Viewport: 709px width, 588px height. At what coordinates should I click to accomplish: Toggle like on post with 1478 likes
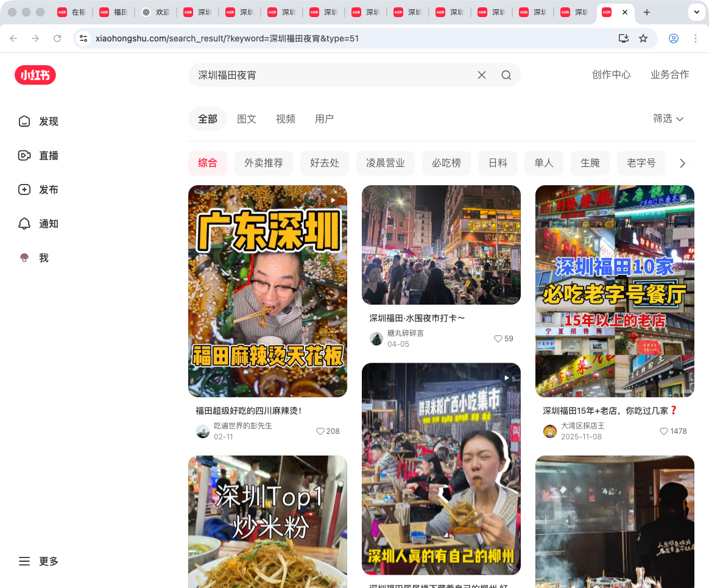click(664, 431)
